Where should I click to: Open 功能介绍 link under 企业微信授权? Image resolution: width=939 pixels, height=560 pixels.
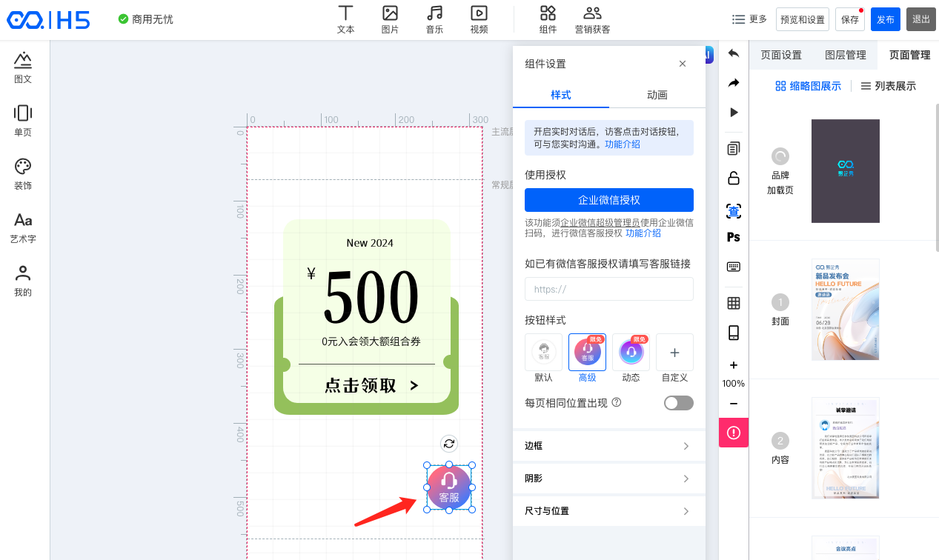click(643, 233)
